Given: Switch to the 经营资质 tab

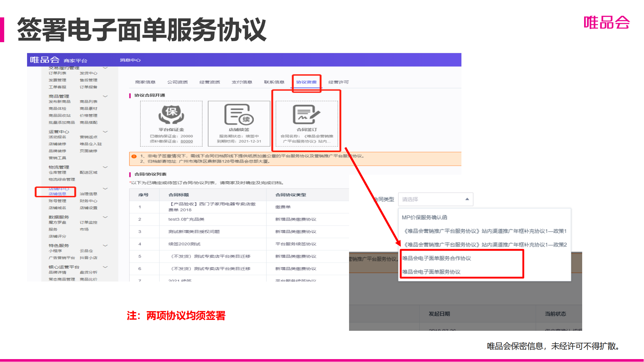Looking at the screenshot, I should [x=210, y=82].
